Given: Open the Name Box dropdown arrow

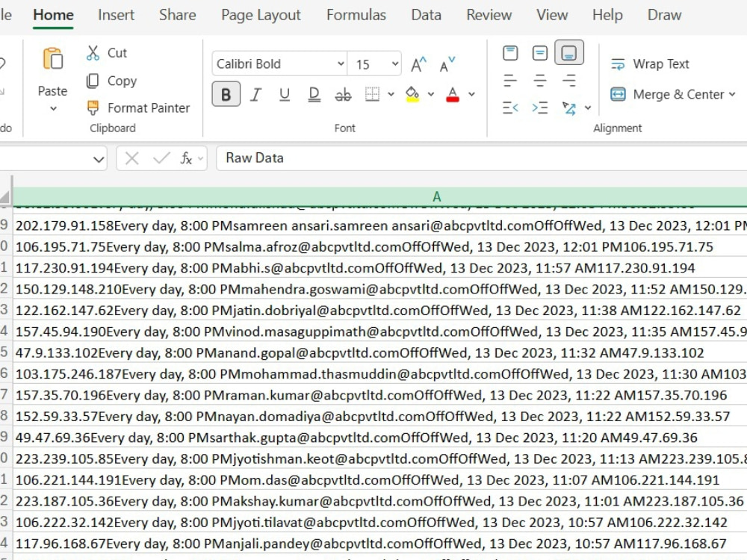Looking at the screenshot, I should click(x=99, y=158).
